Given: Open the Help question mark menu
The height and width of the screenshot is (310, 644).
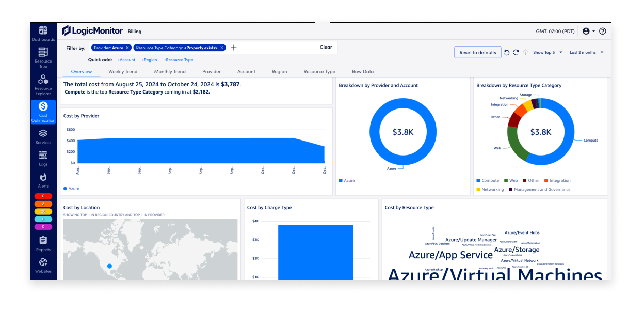Looking at the screenshot, I should (602, 31).
